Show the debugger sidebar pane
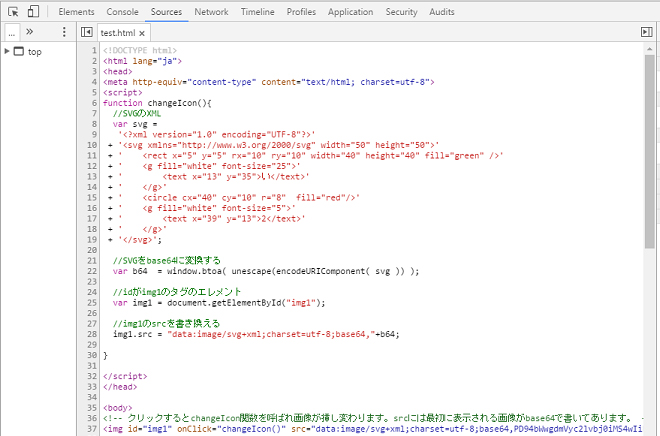 pyautogui.click(x=647, y=32)
